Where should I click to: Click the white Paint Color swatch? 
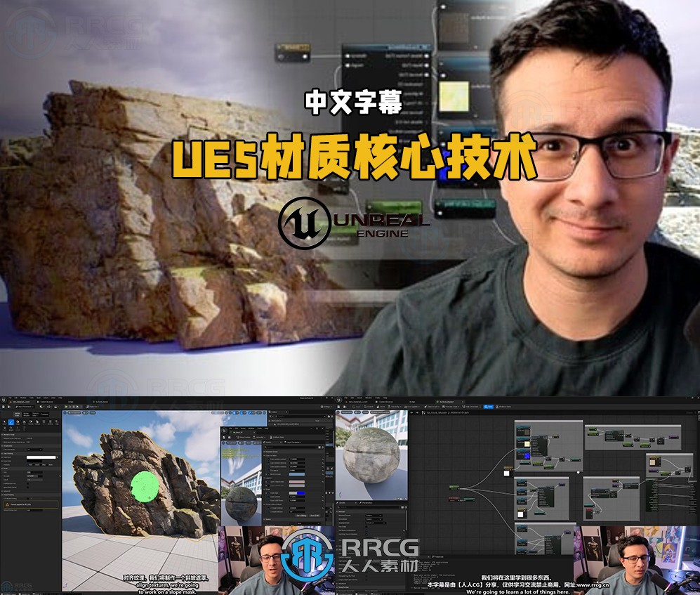pyautogui.click(x=41, y=457)
